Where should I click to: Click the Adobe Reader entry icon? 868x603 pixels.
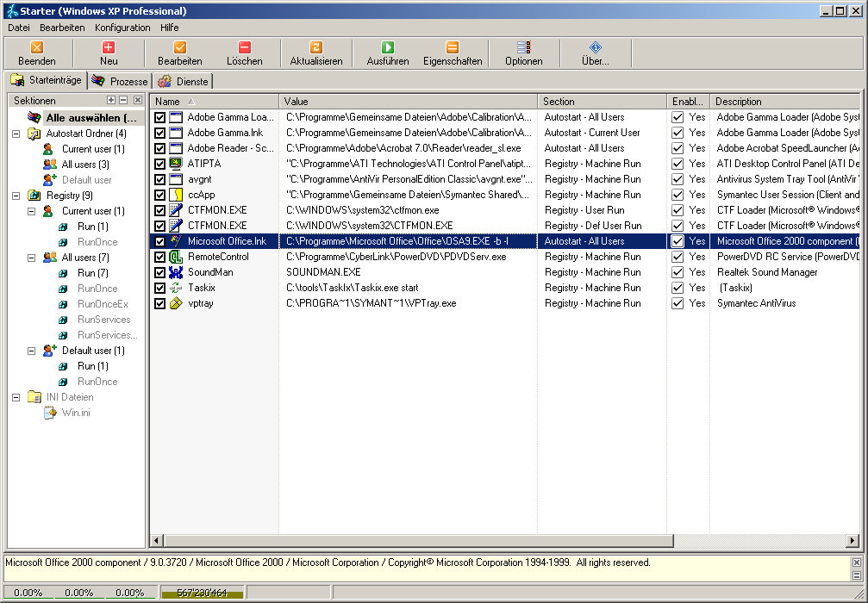coord(176,148)
